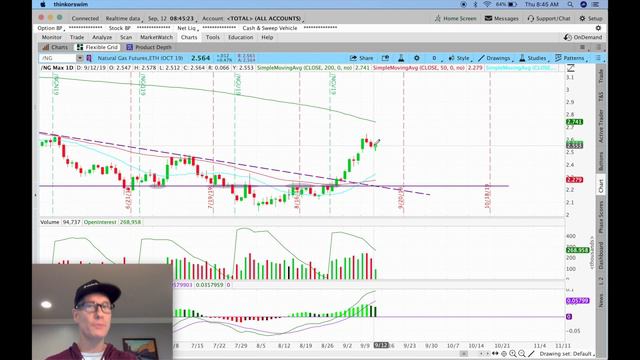Open the Share chart option

pos(362,58)
